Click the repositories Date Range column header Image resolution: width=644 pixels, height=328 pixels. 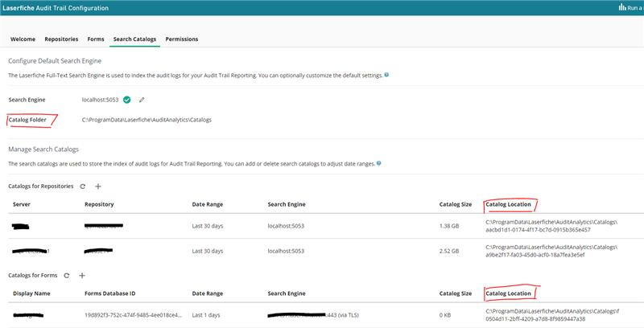[208, 204]
